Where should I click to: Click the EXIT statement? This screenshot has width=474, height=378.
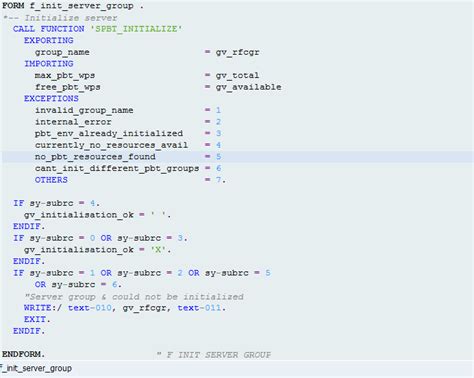click(x=37, y=319)
